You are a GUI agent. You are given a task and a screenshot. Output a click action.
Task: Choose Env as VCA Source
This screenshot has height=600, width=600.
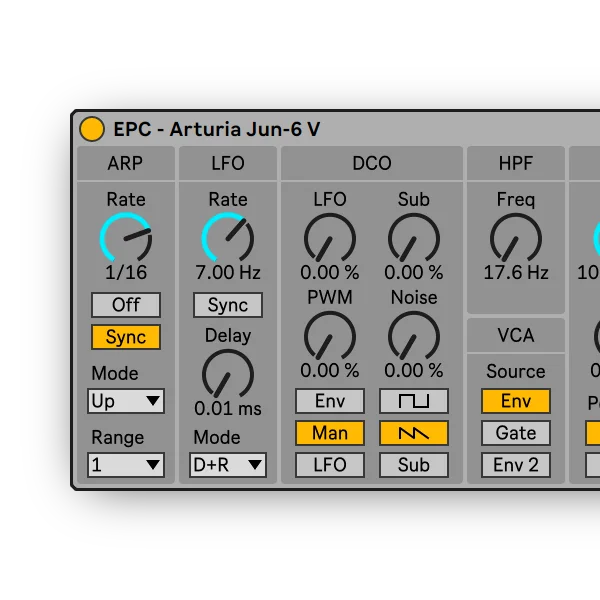[x=516, y=401]
